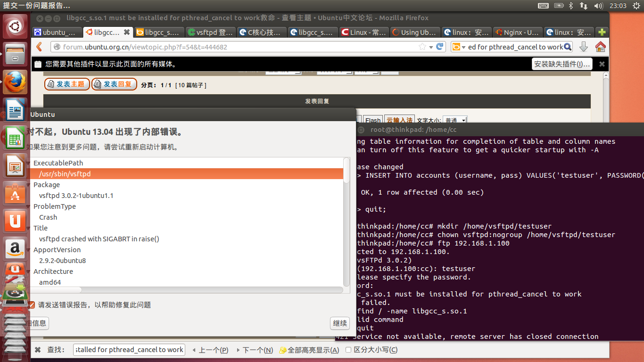Image resolution: width=644 pixels, height=362 pixels.
Task: Select the /usr/sbin/vsftpd row
Action: pos(185,174)
